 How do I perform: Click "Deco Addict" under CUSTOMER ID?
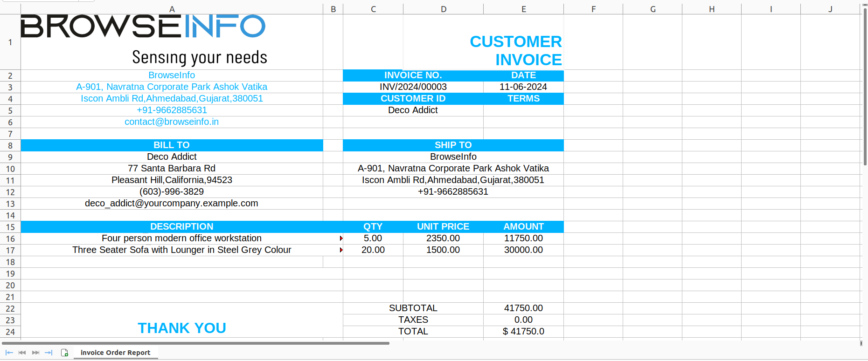coord(413,110)
